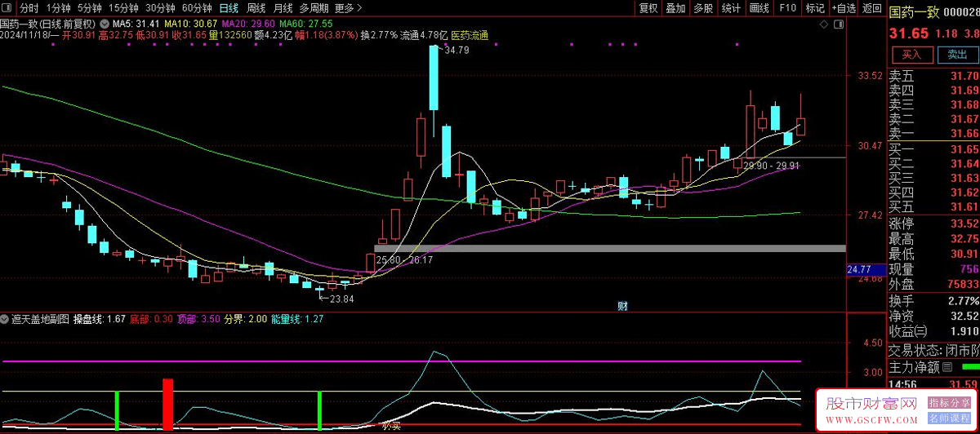
Task: Open the 医药流通 sector link
Action: click(470, 36)
